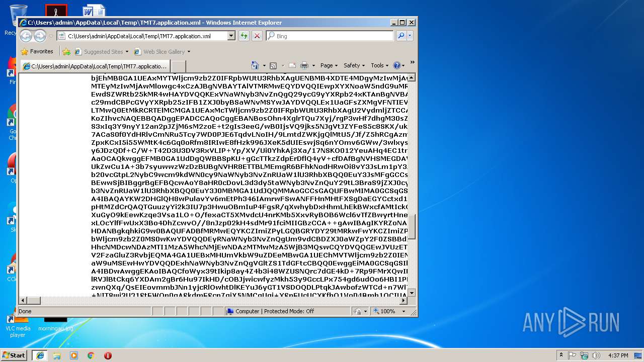The height and width of the screenshot is (362, 644).
Task: Open the 100% zoom level control
Action: coord(385,311)
